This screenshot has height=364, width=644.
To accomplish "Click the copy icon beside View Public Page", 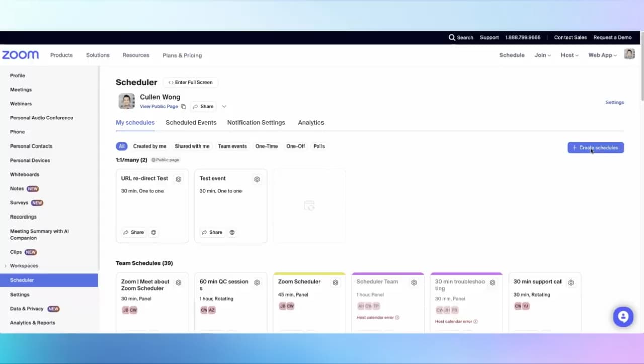I will point(184,107).
